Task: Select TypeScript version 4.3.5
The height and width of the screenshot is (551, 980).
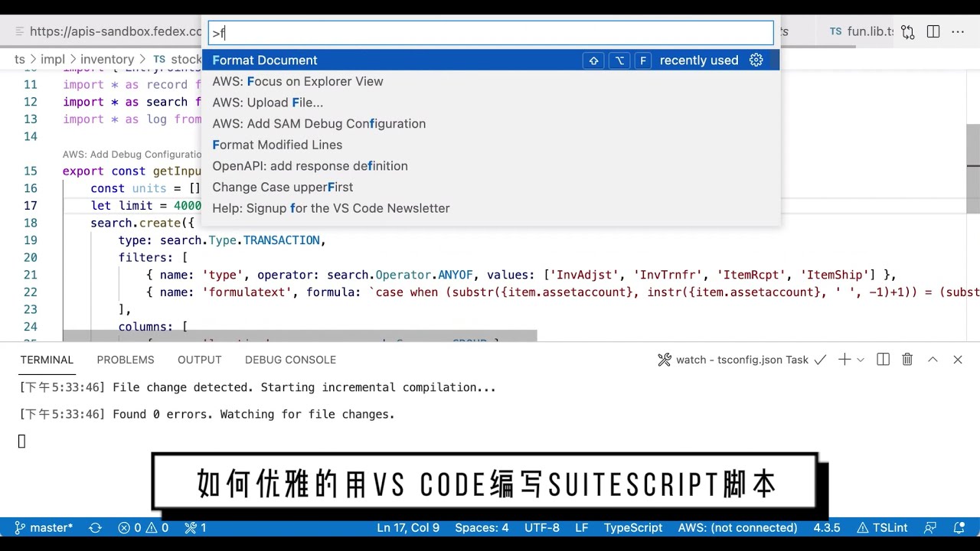Action: 827,527
